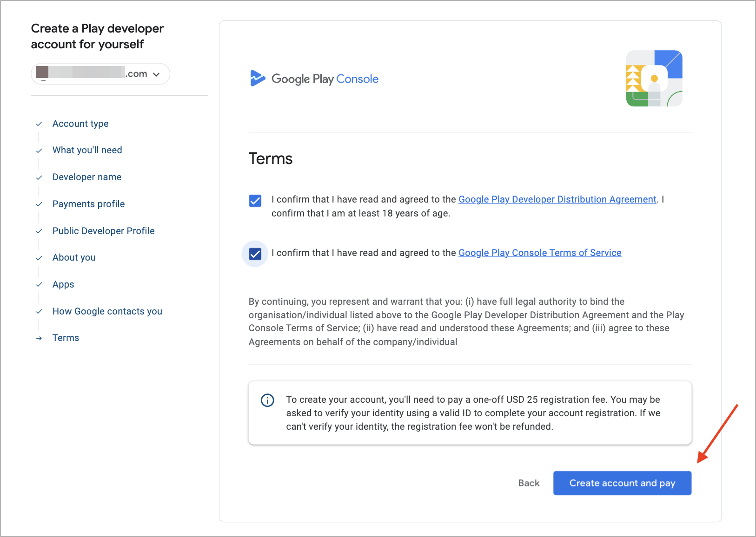The width and height of the screenshot is (756, 537).
Task: Click the 'Create a Play developer account' title
Action: 98,36
